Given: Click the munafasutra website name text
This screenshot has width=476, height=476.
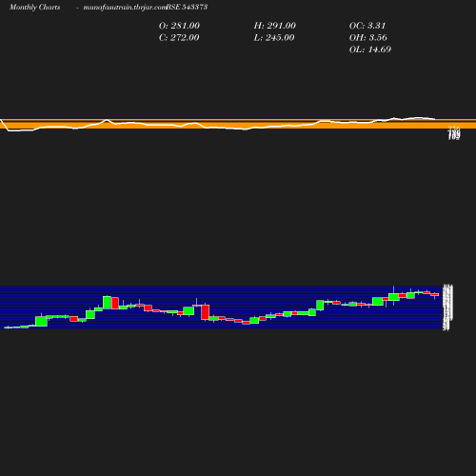Looking at the screenshot, I should pos(125,8).
